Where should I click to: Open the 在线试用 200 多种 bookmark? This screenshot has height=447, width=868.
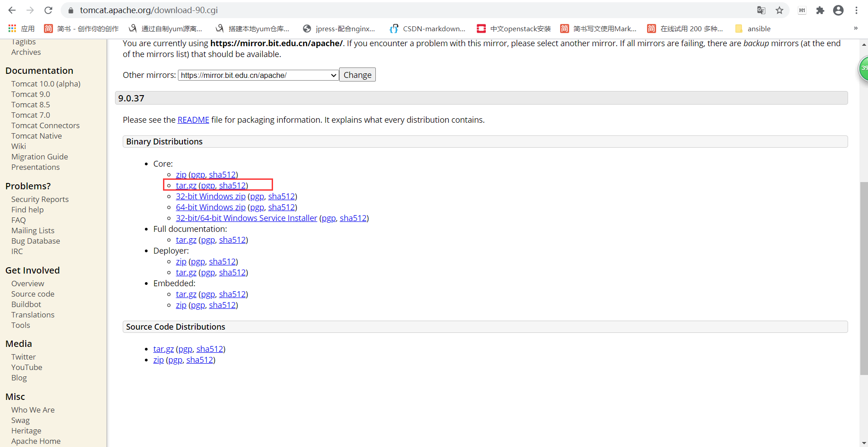[x=685, y=29]
